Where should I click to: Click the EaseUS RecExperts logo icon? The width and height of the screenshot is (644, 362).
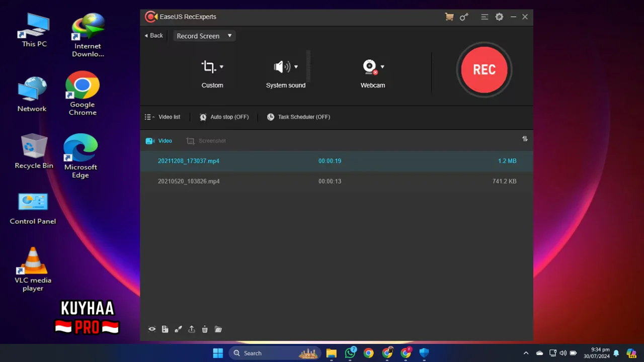pos(151,17)
